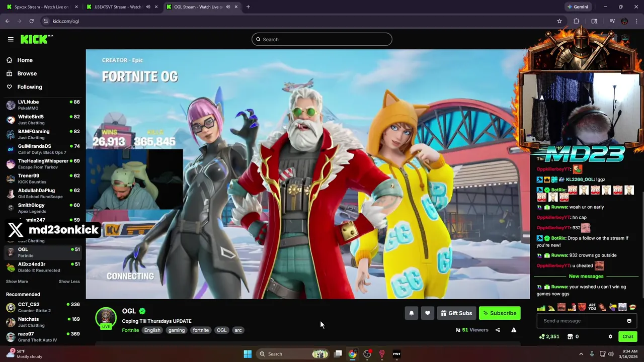This screenshot has width=644, height=362.
Task: Open chat settings gear icon
Action: pyautogui.click(x=610, y=336)
